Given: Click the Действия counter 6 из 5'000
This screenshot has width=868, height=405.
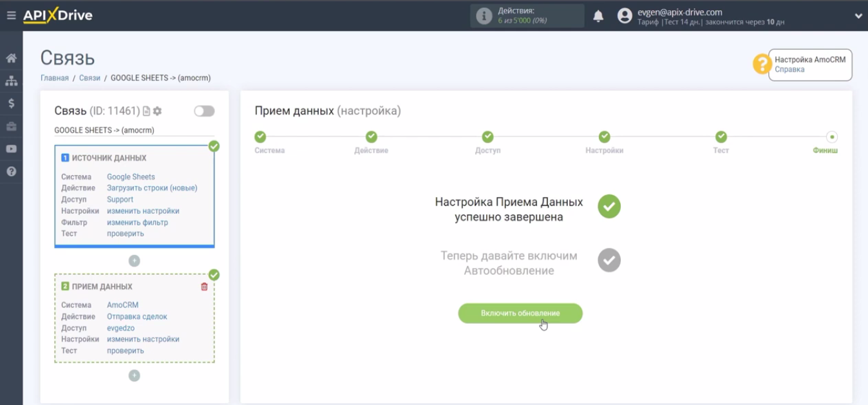Looking at the screenshot, I should point(522,21).
